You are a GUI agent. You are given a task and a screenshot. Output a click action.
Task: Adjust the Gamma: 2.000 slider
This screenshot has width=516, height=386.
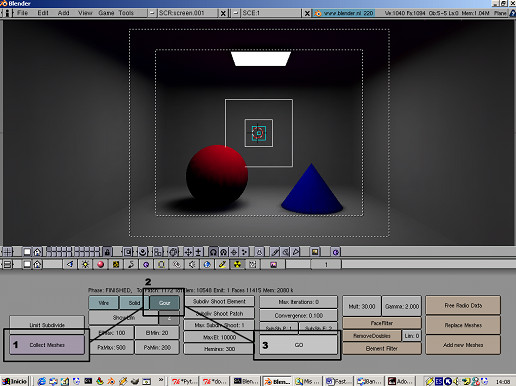pos(402,306)
